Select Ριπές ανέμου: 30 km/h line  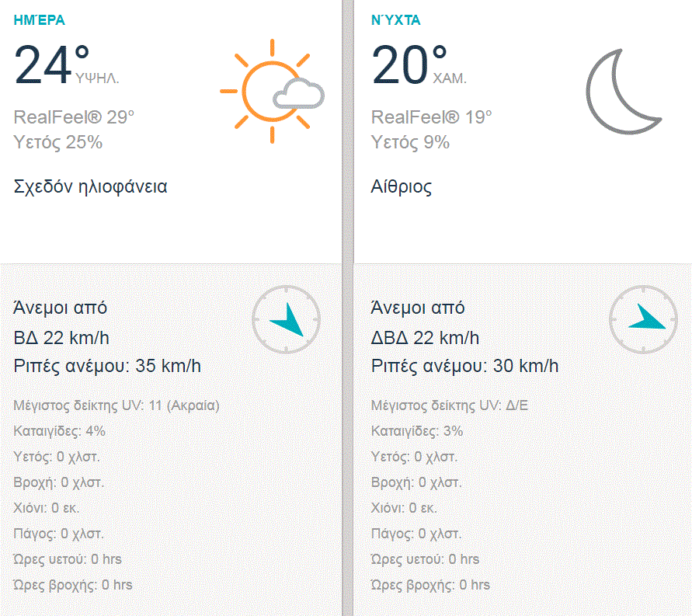click(464, 366)
